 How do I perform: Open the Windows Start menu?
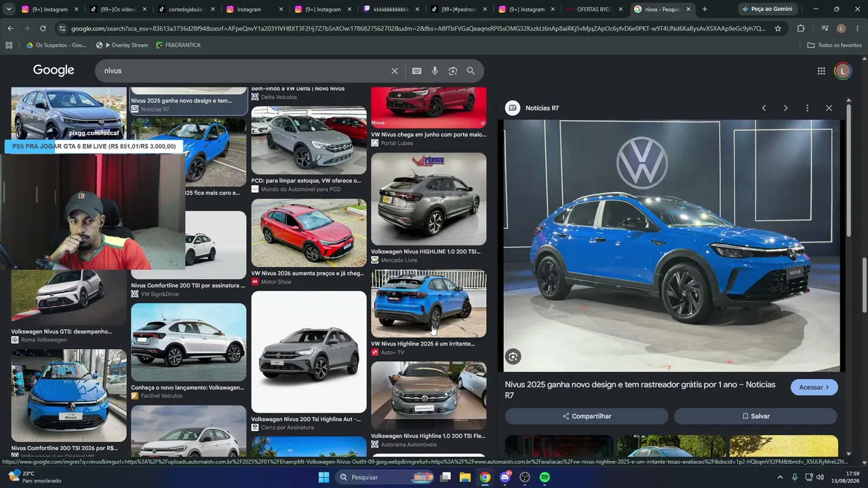[x=323, y=477]
